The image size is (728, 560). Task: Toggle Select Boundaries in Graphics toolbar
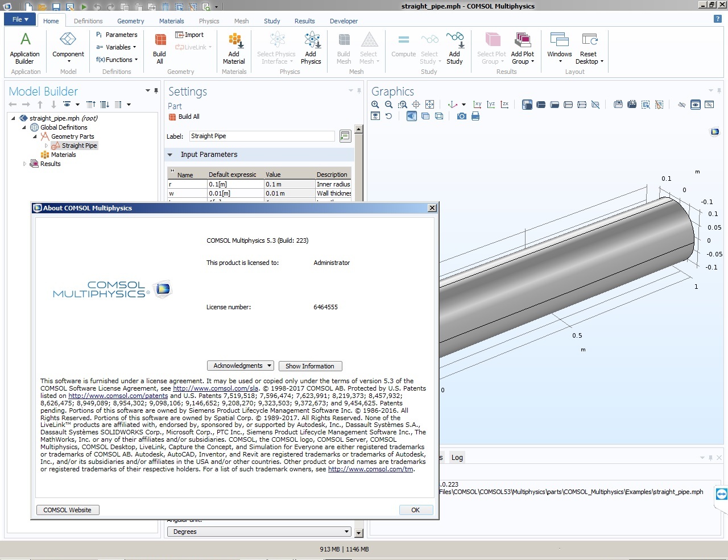(x=555, y=105)
